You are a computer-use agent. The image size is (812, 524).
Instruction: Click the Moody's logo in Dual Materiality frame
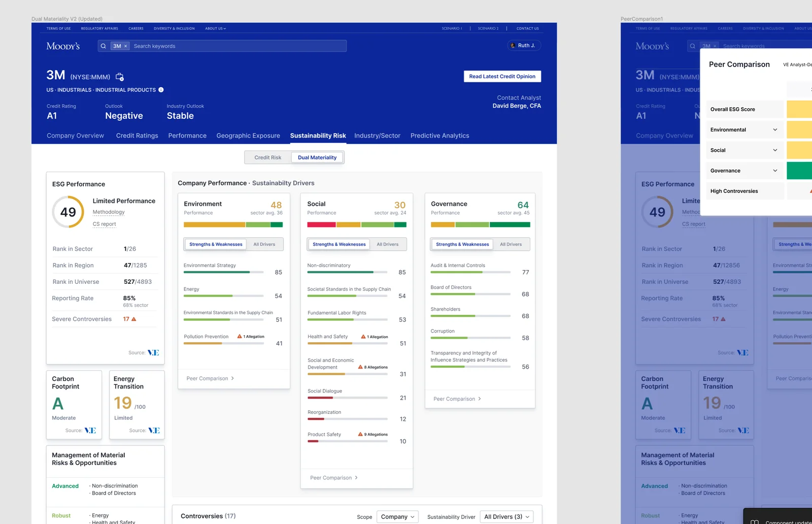point(63,46)
